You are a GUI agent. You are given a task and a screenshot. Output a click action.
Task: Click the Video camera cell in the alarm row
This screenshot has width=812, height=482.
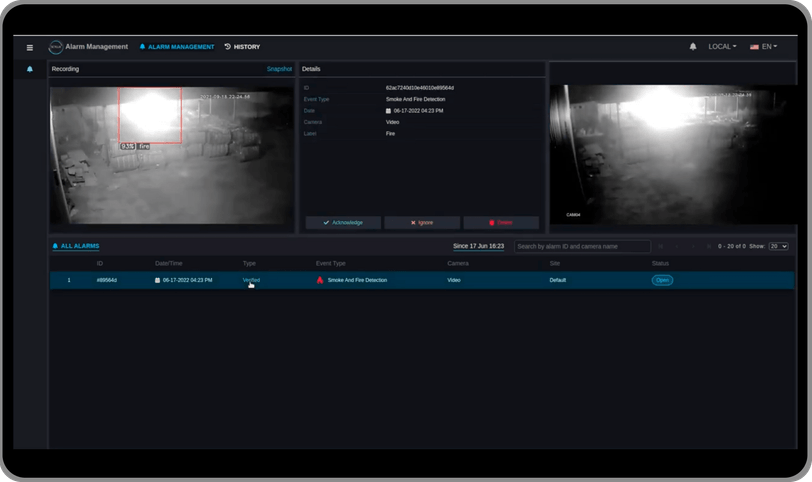tap(454, 280)
